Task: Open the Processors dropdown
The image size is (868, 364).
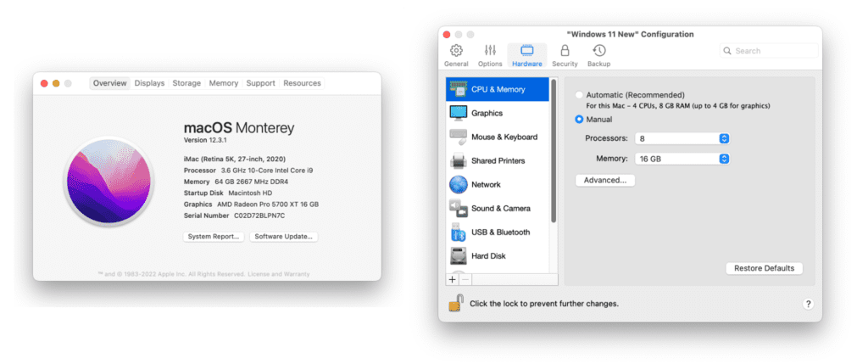Action: click(682, 138)
